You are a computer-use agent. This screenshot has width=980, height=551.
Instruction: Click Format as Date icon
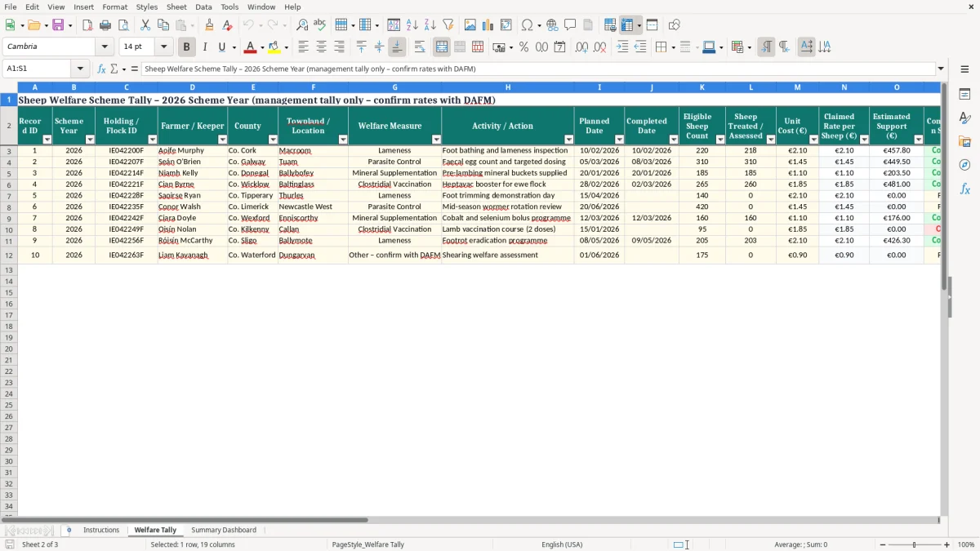click(559, 47)
